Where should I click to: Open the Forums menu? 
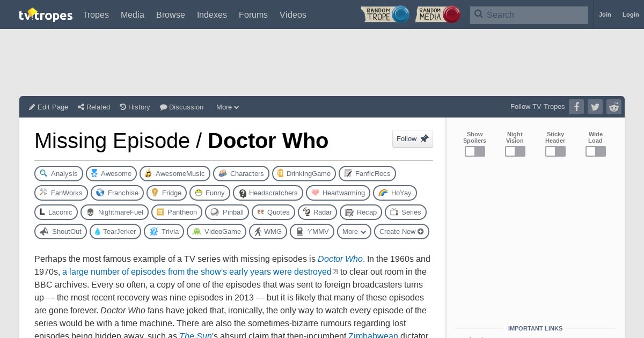pos(253,14)
